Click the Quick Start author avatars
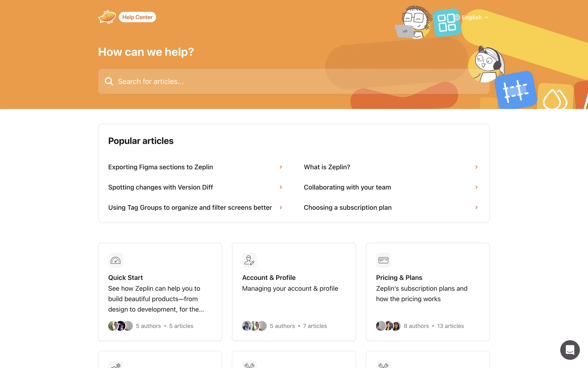Image resolution: width=588 pixels, height=368 pixels. click(120, 326)
